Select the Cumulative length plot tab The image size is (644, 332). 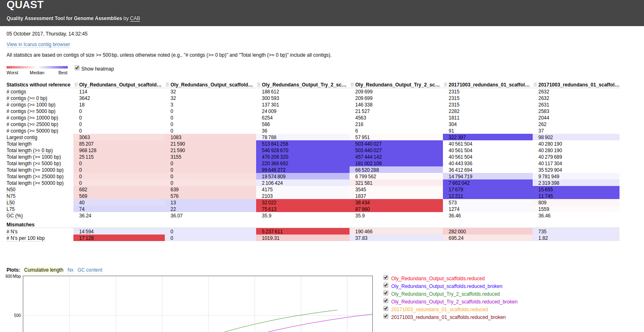[44, 270]
